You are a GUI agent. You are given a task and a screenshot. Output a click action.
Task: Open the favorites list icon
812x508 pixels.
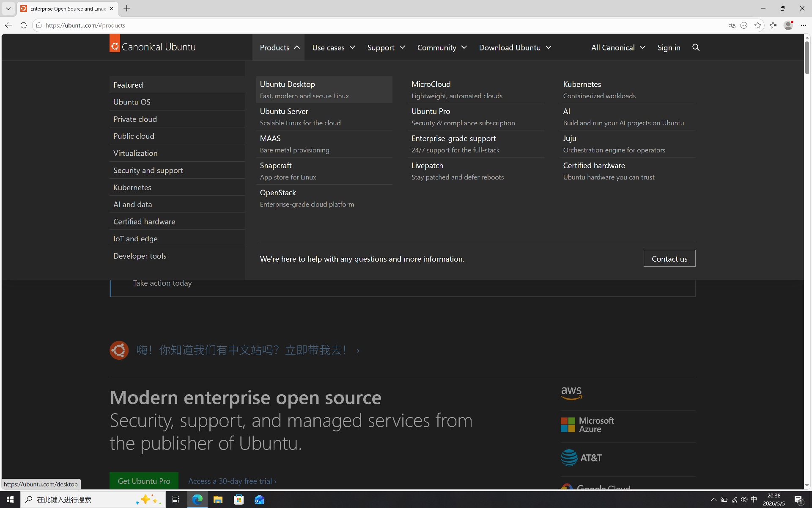pos(773,25)
